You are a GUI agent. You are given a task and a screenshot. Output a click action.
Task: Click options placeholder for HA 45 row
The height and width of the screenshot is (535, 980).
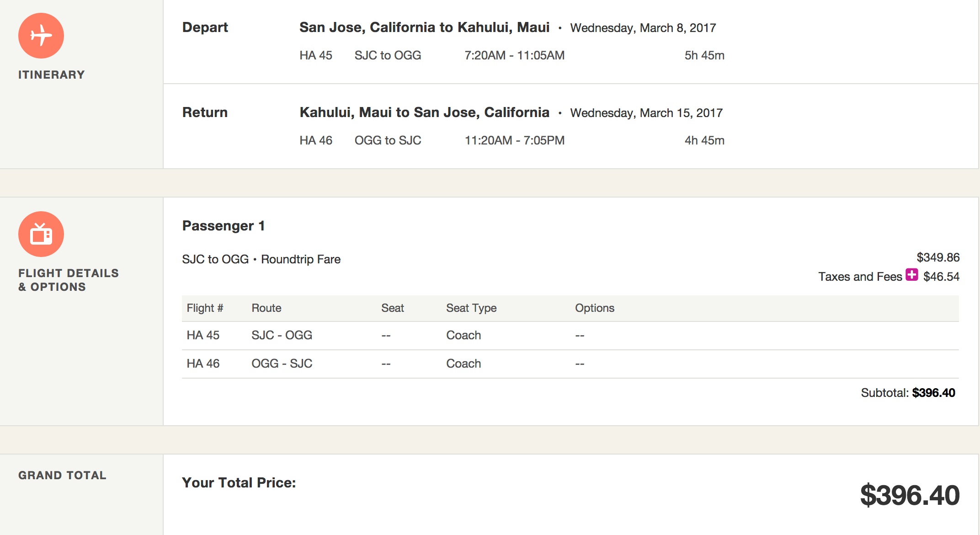[580, 336]
